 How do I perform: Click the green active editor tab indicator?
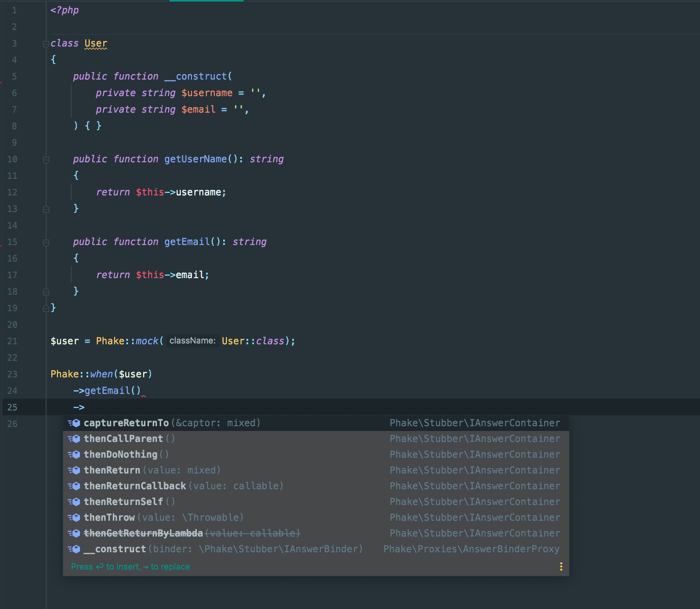(x=207, y=2)
